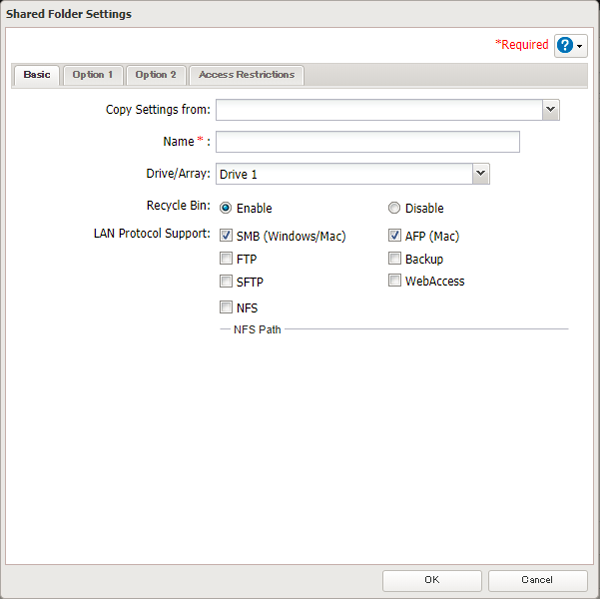
Task: Open the Drive/Array dropdown arrow
Action: pos(480,174)
